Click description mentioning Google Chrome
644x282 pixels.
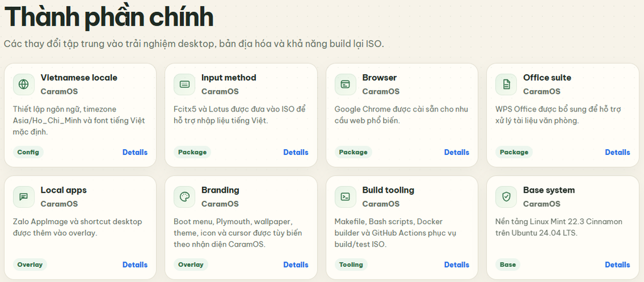pyautogui.click(x=401, y=115)
